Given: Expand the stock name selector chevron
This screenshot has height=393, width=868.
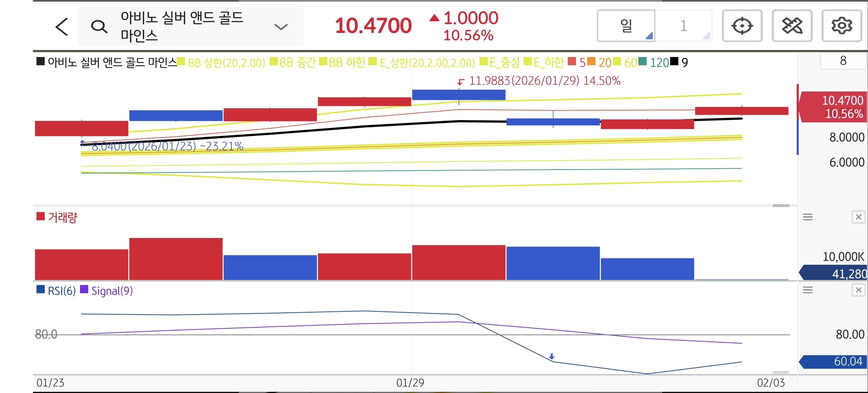Looking at the screenshot, I should [281, 27].
